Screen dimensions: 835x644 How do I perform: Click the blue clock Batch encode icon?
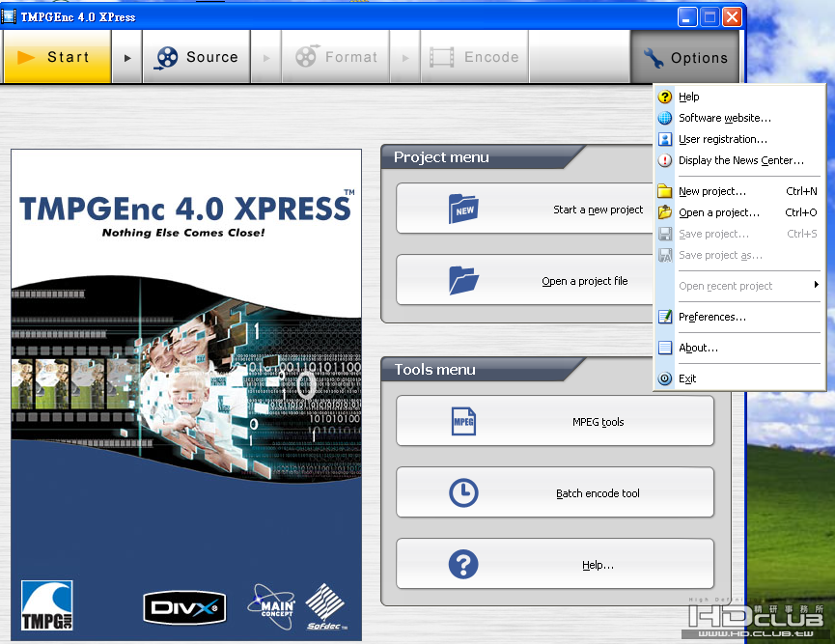coord(464,492)
